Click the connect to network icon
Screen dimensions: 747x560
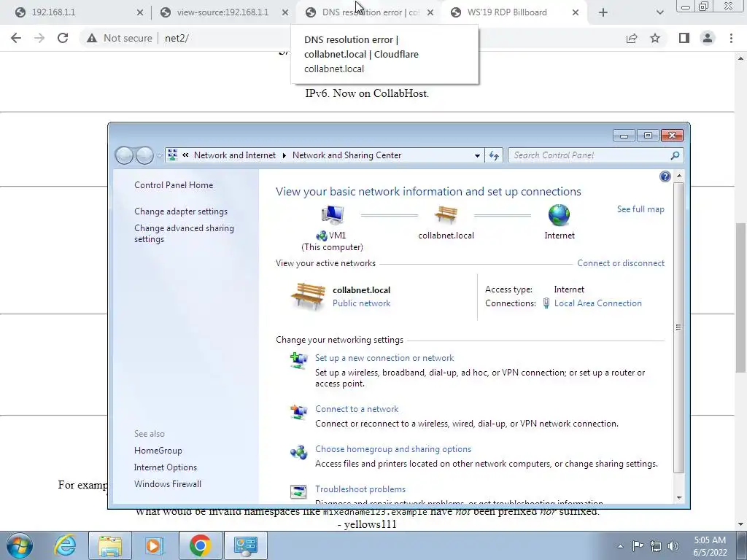298,412
